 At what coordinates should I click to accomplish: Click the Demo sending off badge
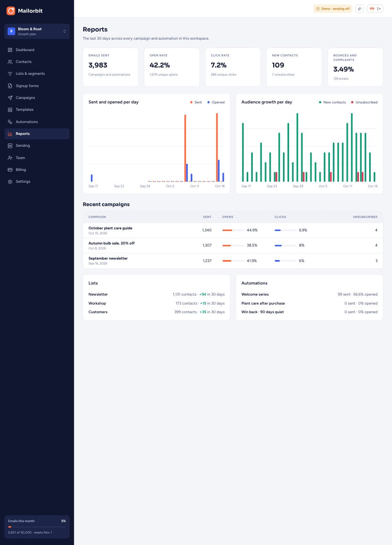(333, 9)
